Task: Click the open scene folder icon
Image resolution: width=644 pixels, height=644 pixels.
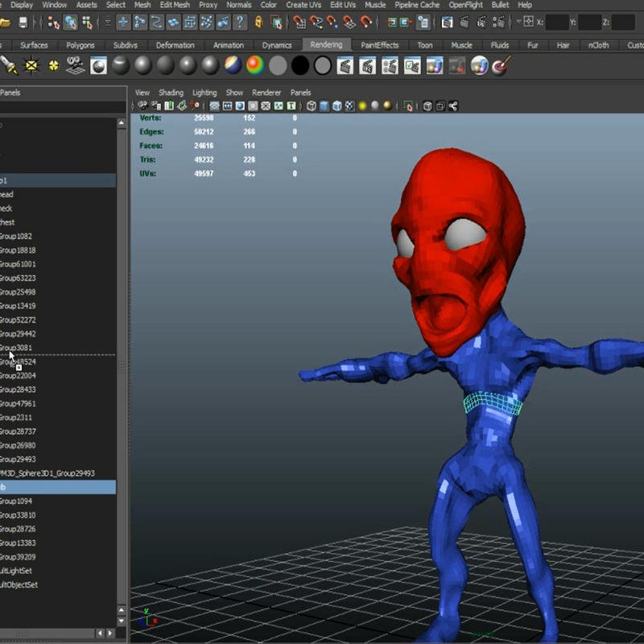Action: [x=5, y=23]
